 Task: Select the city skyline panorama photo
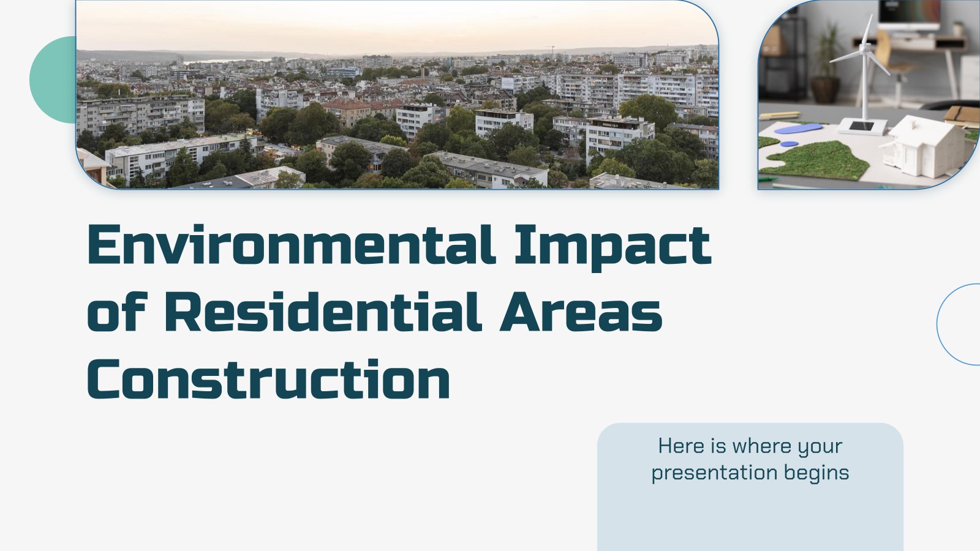[x=397, y=95]
